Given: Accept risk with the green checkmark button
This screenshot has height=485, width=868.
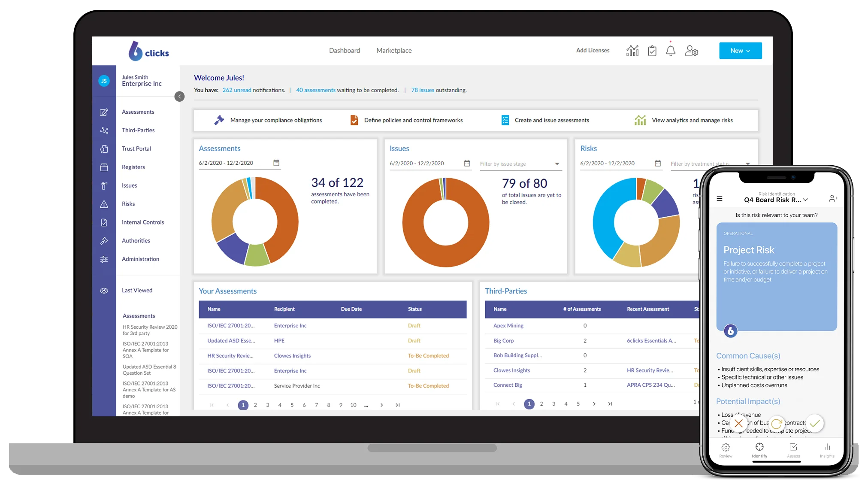Looking at the screenshot, I should point(815,424).
